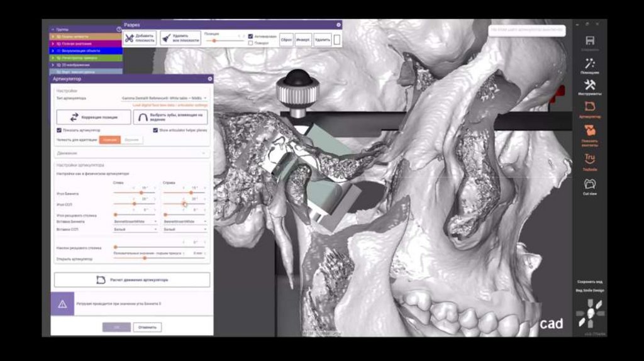Open the TruSmile view
The width and height of the screenshot is (644, 361).
coord(590,160)
